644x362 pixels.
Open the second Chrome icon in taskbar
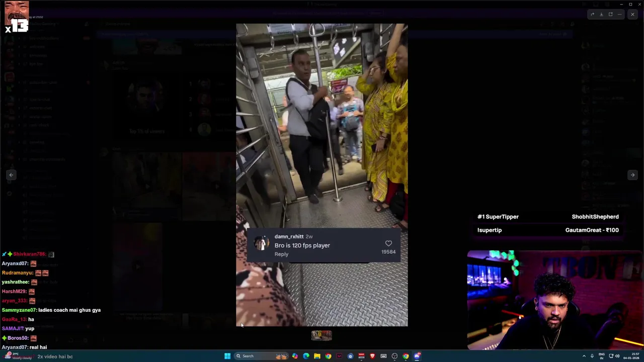point(406,356)
